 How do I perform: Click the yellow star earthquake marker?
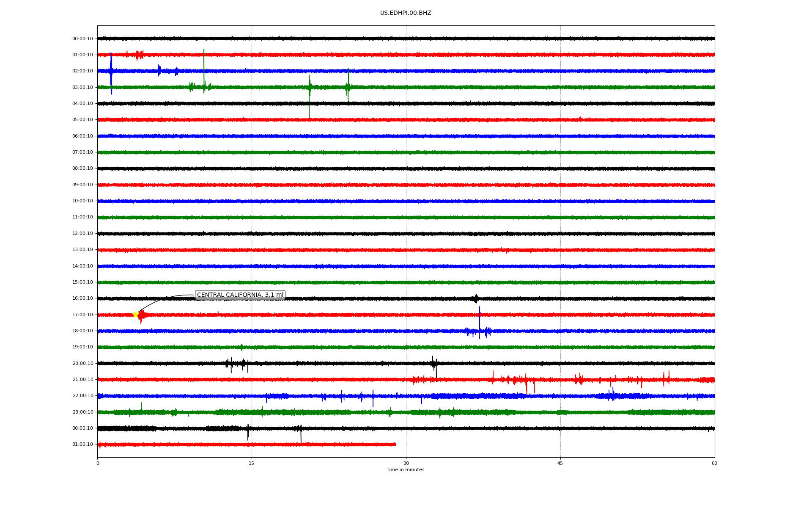[x=135, y=315]
